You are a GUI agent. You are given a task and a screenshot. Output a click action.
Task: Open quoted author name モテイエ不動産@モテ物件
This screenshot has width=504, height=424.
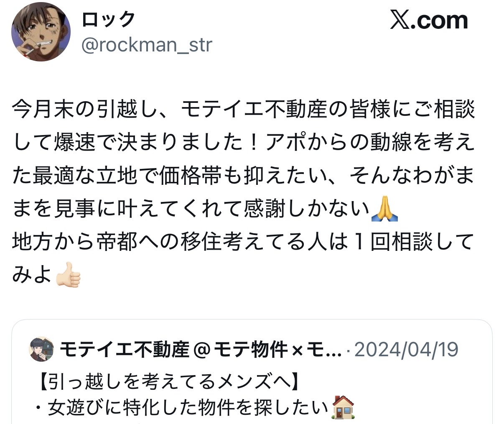click(201, 350)
